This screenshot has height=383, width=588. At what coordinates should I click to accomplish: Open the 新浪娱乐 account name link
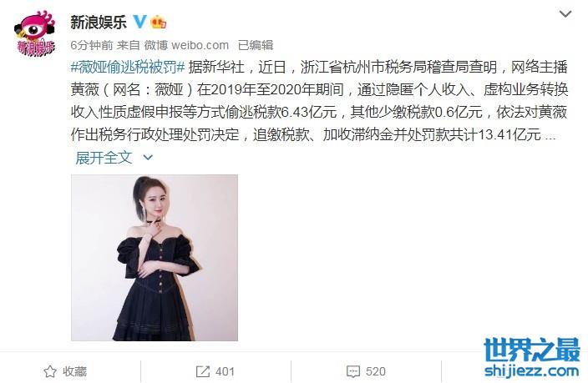[x=99, y=22]
